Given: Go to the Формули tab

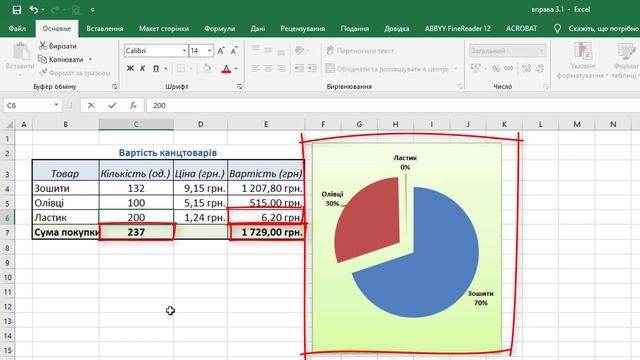Looking at the screenshot, I should pyautogui.click(x=220, y=29).
